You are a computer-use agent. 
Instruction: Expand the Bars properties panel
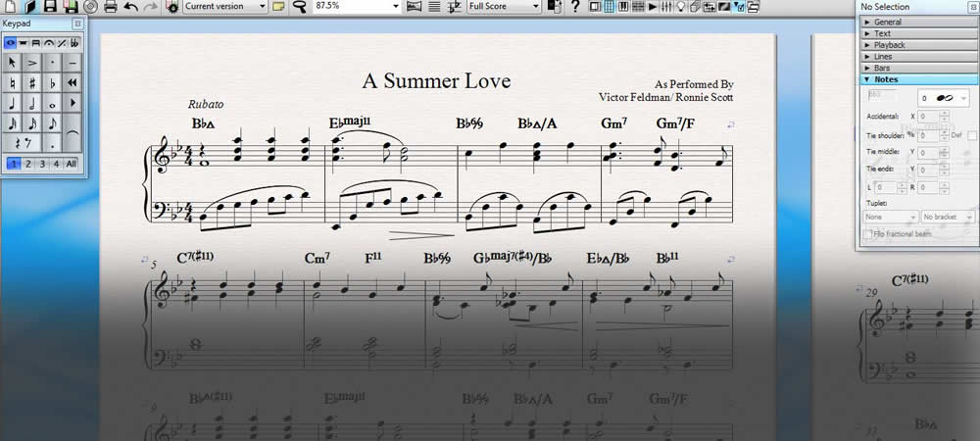pos(919,68)
